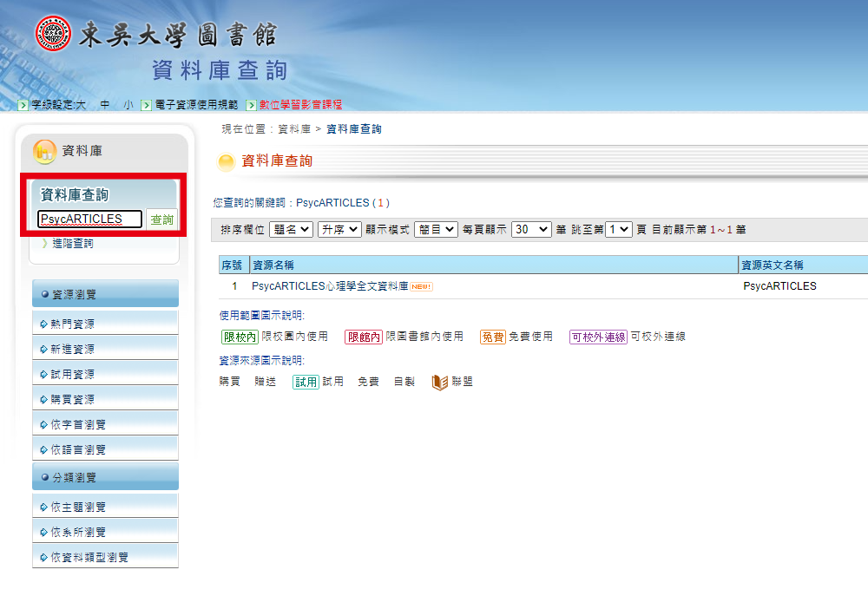Open the 題名 sort field dropdown
This screenshot has width=868, height=596.
click(x=292, y=230)
